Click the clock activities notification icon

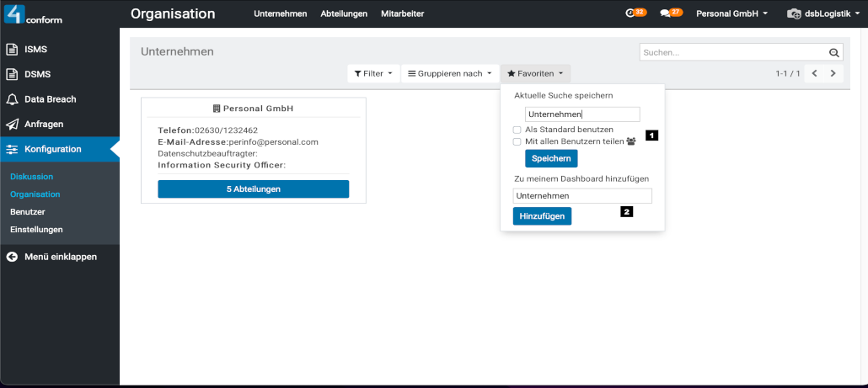coord(631,13)
